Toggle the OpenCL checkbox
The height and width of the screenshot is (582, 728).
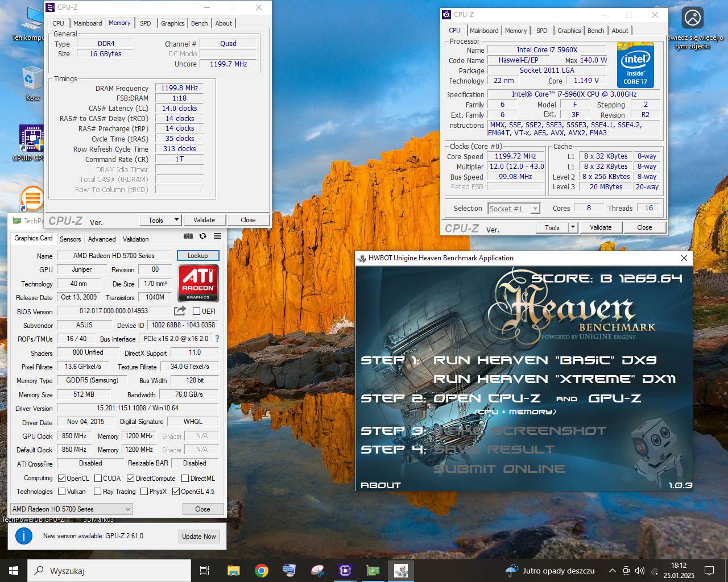(x=61, y=479)
